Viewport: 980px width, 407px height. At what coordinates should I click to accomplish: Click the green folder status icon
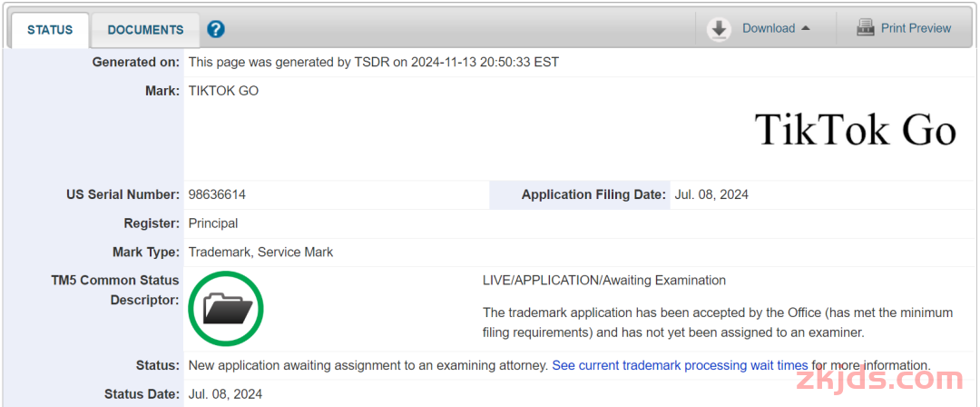[226, 309]
